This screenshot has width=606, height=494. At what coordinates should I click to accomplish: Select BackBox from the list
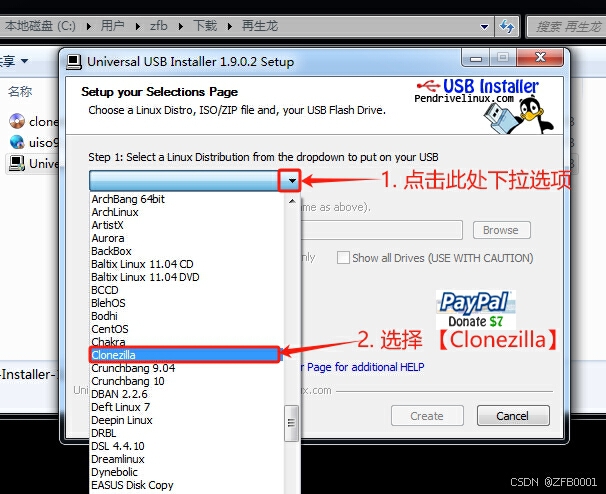111,251
